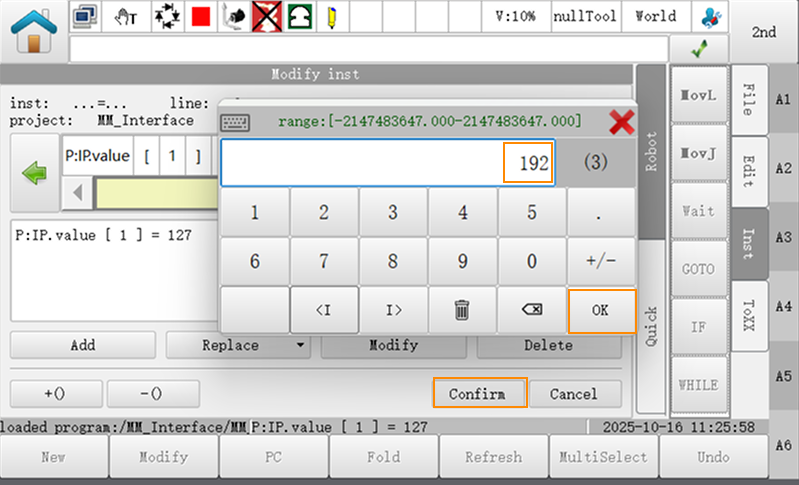Switch to the Inst tab
This screenshot has width=799, height=485.
749,244
